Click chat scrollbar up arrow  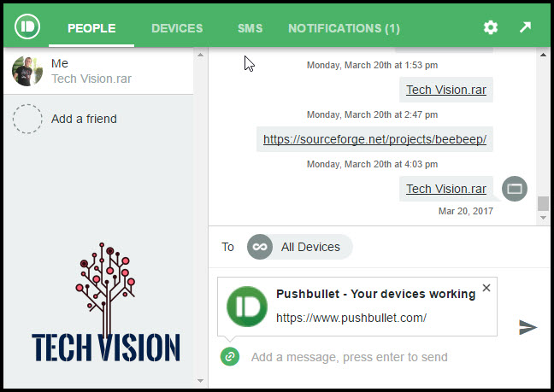[x=543, y=55]
